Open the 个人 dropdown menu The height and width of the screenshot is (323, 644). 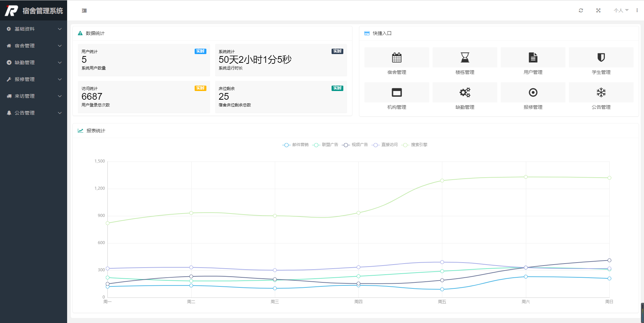(621, 10)
